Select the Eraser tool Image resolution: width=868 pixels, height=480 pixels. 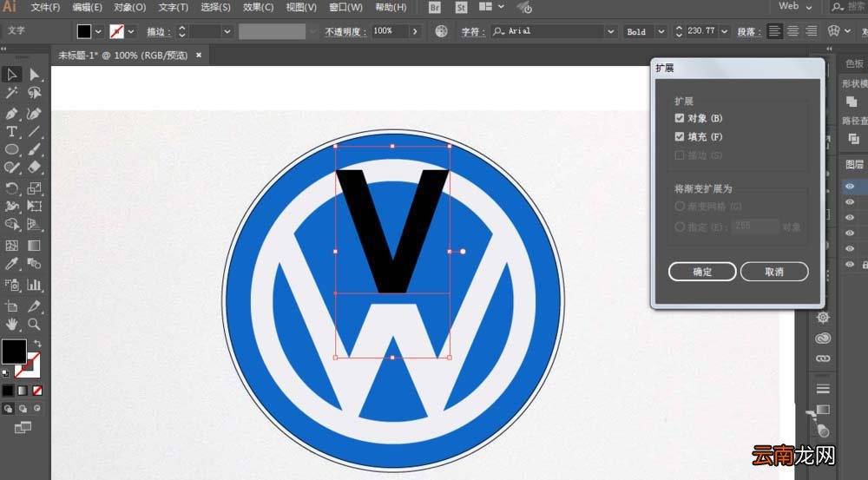pyautogui.click(x=35, y=168)
